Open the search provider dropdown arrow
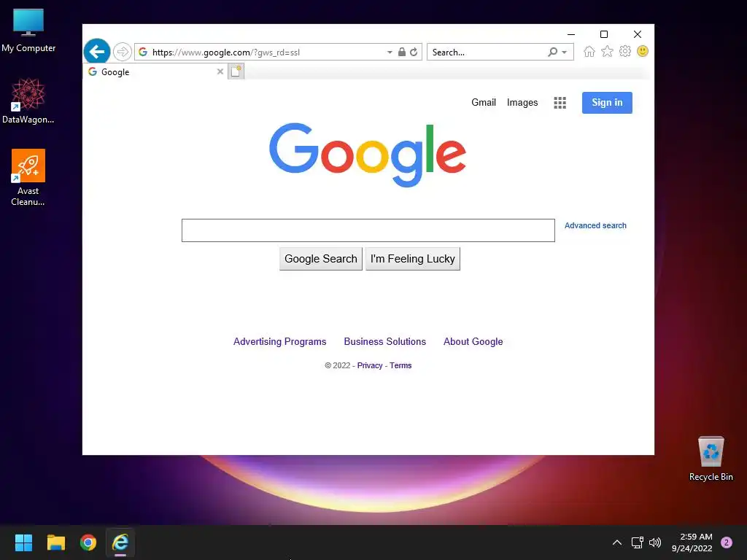Viewport: 747px width, 560px height. coord(565,52)
